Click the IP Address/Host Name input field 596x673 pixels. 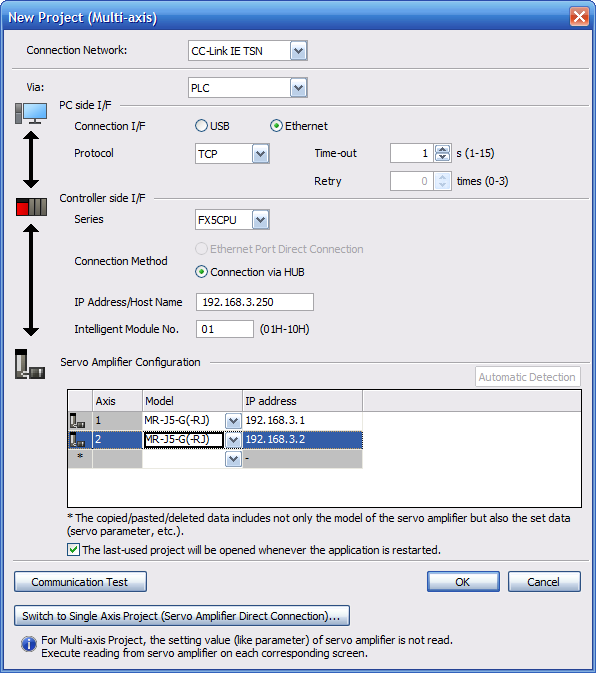click(x=255, y=302)
